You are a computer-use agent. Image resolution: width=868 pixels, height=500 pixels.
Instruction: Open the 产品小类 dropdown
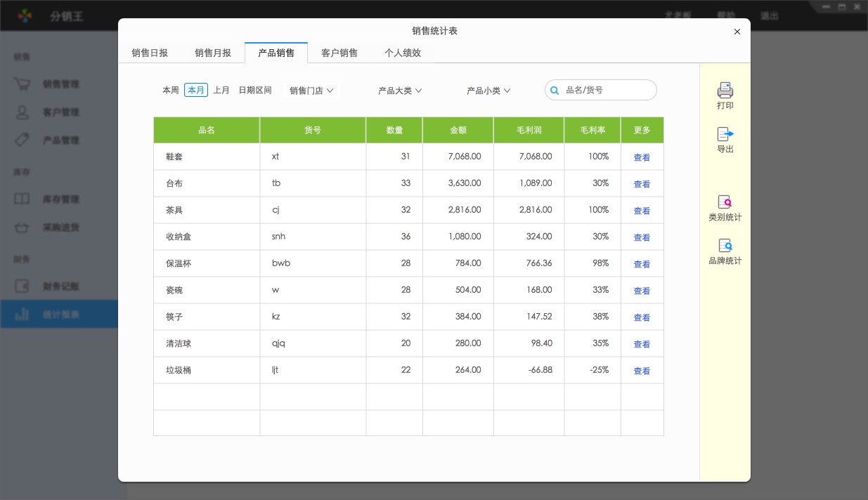click(488, 91)
